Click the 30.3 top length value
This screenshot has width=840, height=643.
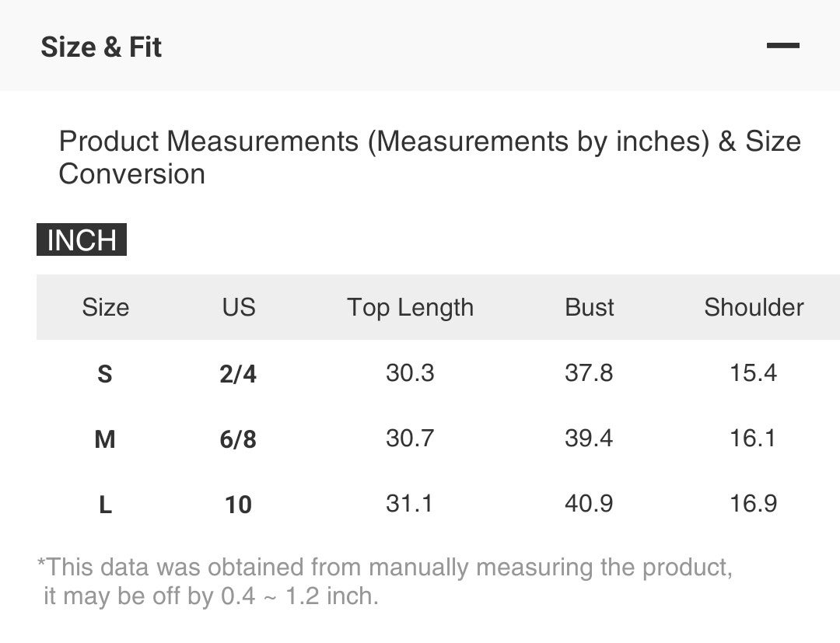tap(410, 373)
